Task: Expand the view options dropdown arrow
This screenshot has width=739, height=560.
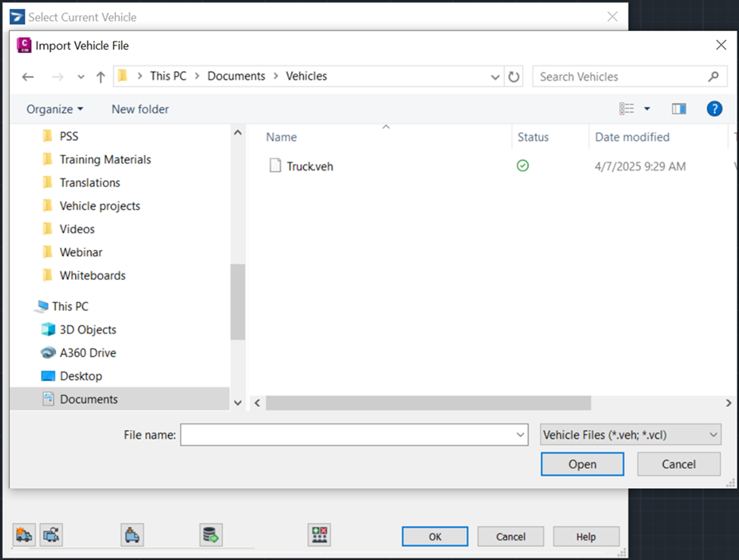Action: 647,109
